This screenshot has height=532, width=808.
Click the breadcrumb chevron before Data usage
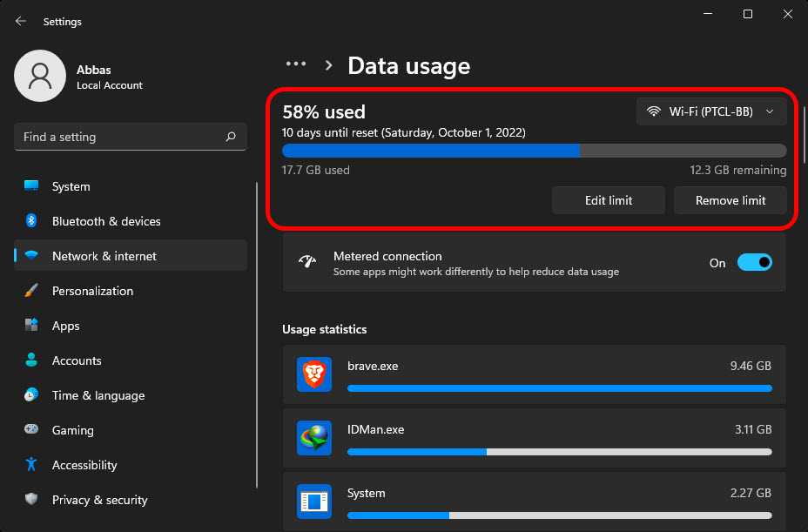click(328, 65)
